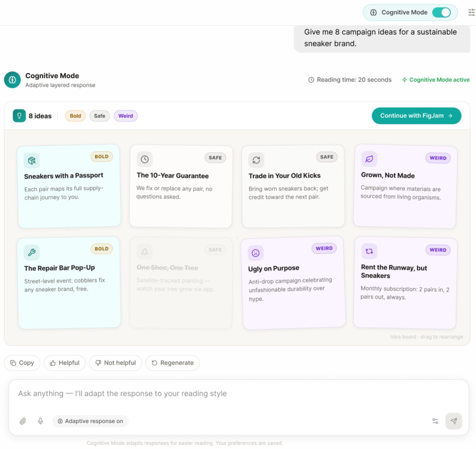Image resolution: width=476 pixels, height=449 pixels.
Task: Click the SAFE badge on 10-Year Guarantee card
Action: coord(215,158)
